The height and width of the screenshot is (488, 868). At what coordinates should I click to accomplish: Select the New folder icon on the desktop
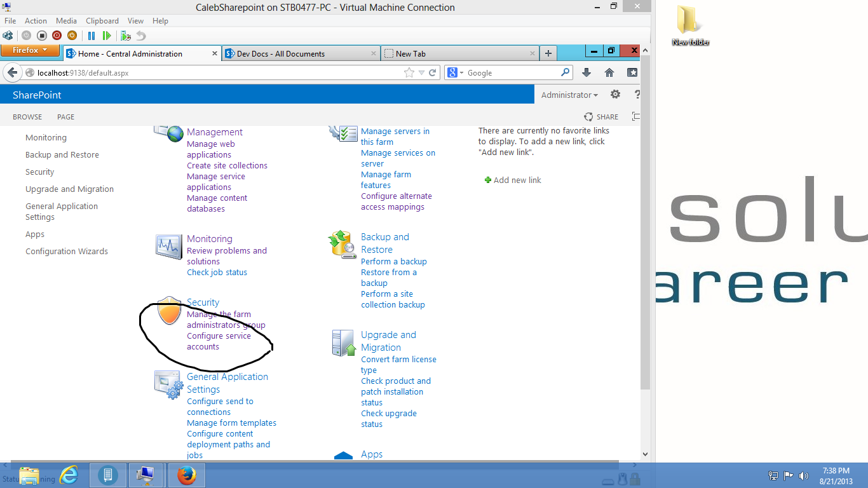pos(690,25)
